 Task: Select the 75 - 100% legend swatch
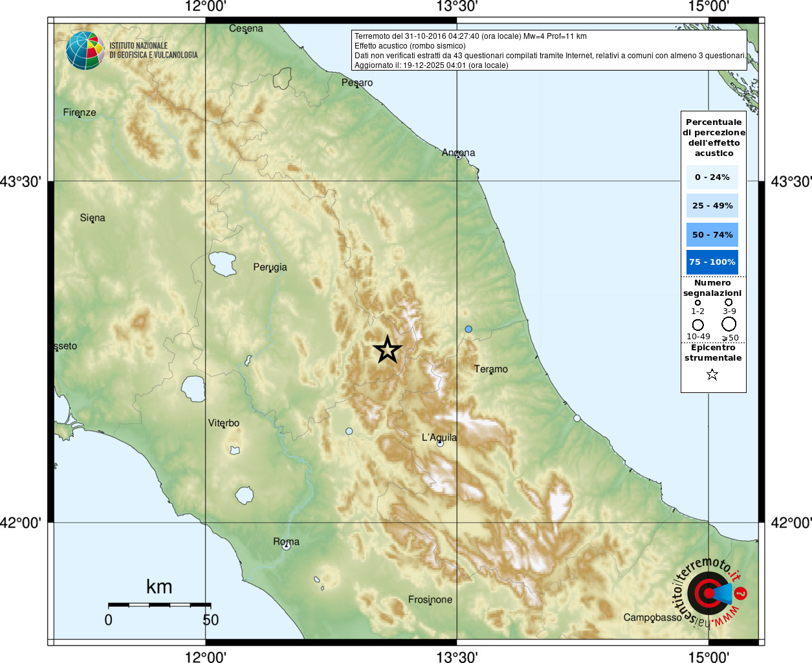click(x=712, y=262)
